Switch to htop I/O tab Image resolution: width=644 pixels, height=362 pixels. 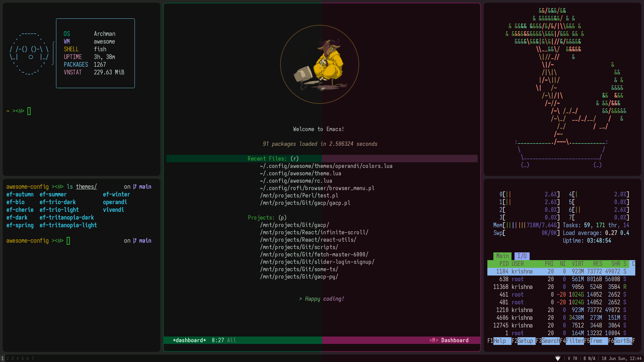tap(522, 256)
